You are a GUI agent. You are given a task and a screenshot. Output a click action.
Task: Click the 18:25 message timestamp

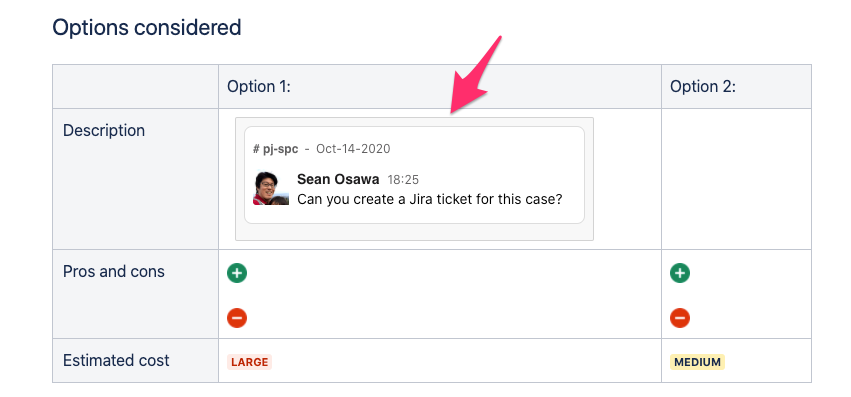pyautogui.click(x=403, y=180)
